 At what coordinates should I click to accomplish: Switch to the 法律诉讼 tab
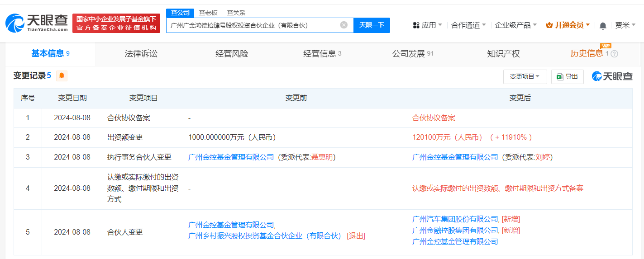click(x=141, y=54)
